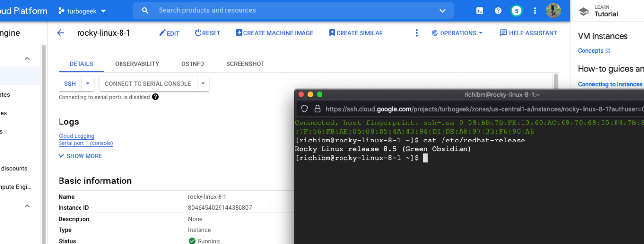Collapse the upper sidebar section chevron
This screenshot has height=244, width=644.
pos(27,58)
